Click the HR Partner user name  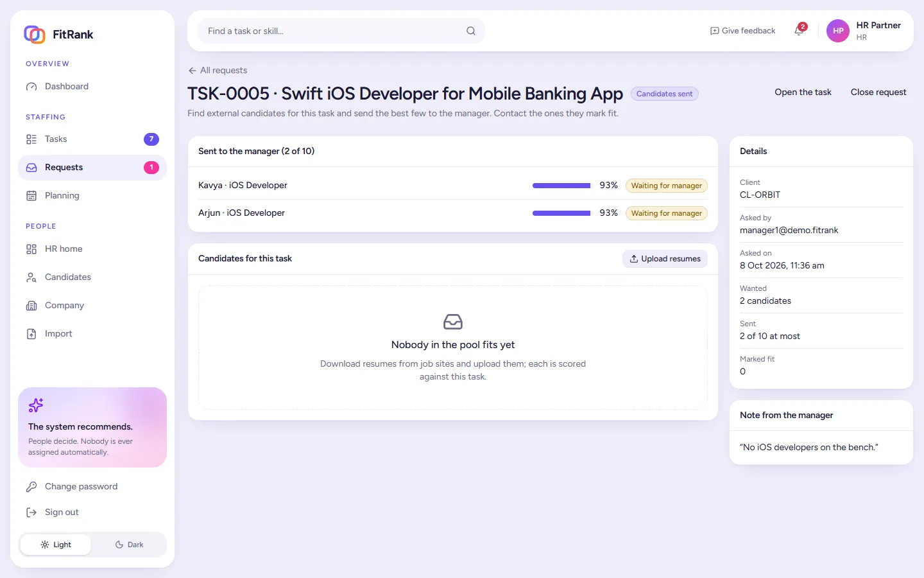[x=878, y=26]
